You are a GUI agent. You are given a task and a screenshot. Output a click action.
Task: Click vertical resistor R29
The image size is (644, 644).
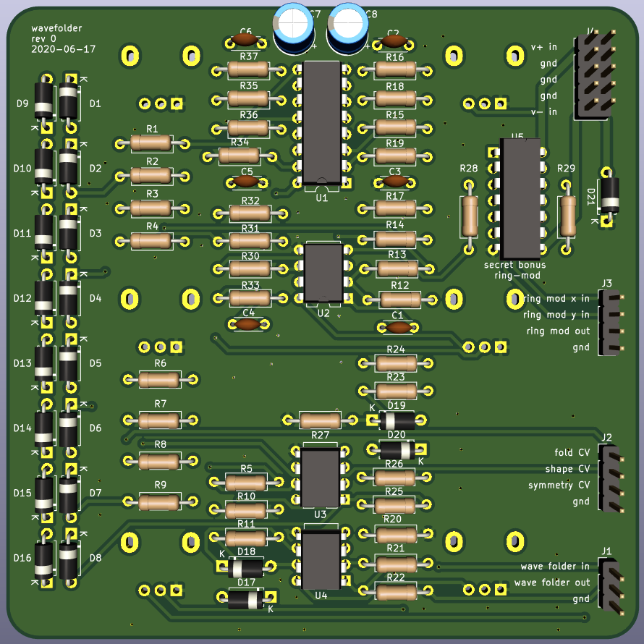567,216
